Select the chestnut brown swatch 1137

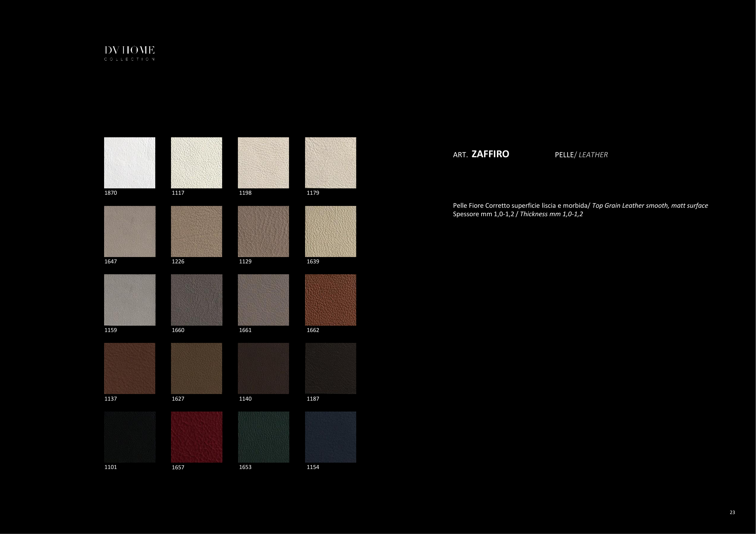click(x=130, y=368)
